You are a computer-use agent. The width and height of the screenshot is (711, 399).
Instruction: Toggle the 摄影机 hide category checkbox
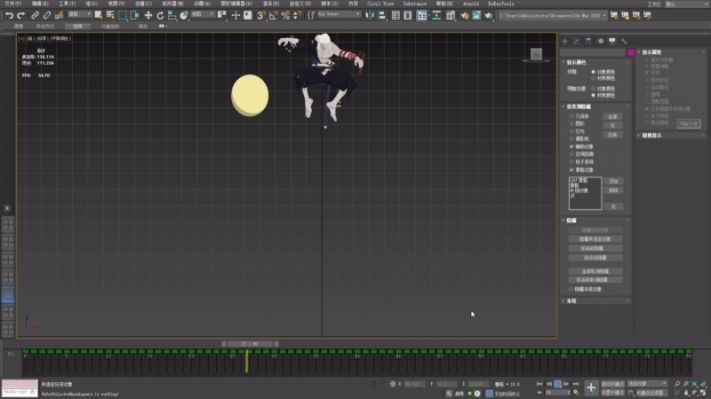coord(571,139)
